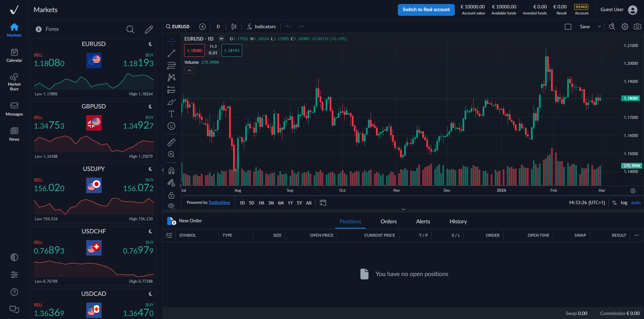Viewport: 644px width, 319px height.
Task: Select the Text annotation tool
Action: (x=171, y=114)
